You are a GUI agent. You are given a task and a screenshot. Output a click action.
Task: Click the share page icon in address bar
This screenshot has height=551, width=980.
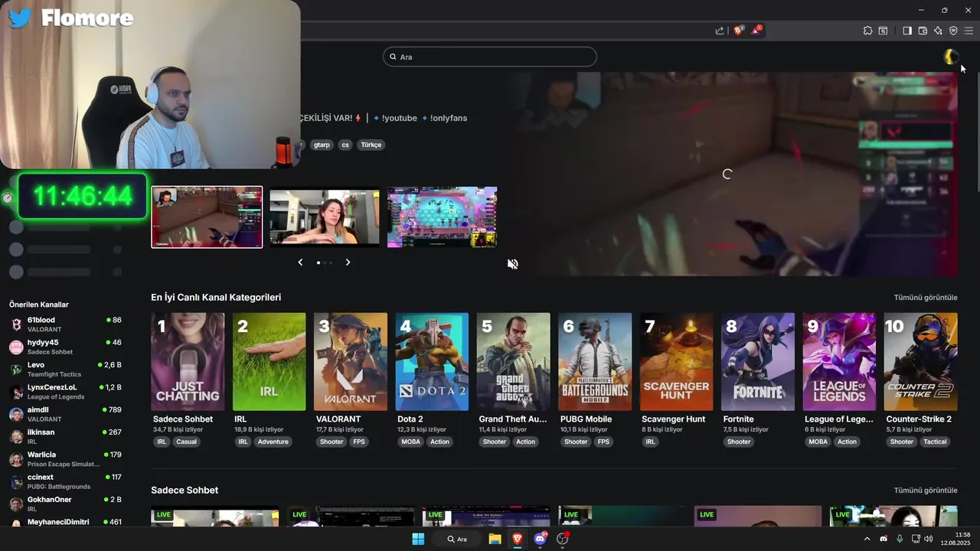[x=720, y=31]
